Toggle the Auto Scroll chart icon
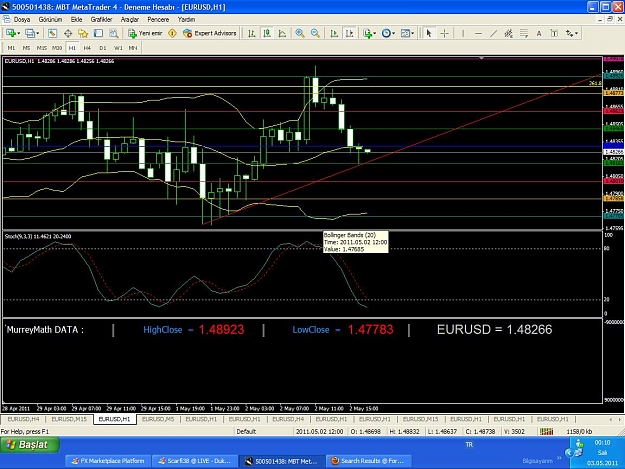The height and width of the screenshot is (469, 625). tap(334, 33)
